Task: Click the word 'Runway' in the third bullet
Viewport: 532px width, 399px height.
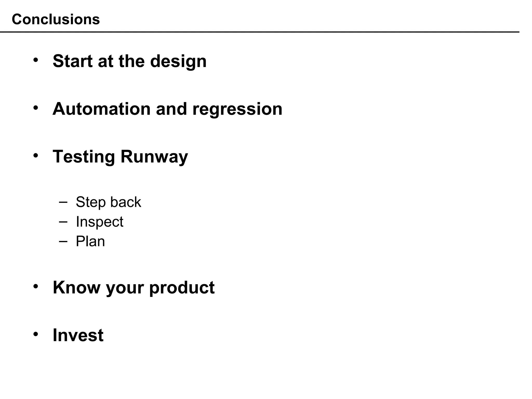Action: click(154, 157)
